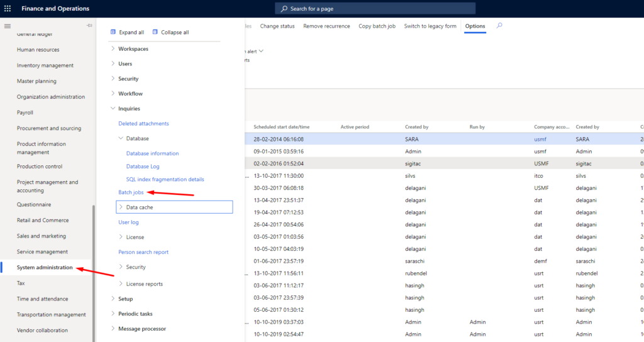
Task: Select the Tax module
Action: [x=21, y=284]
